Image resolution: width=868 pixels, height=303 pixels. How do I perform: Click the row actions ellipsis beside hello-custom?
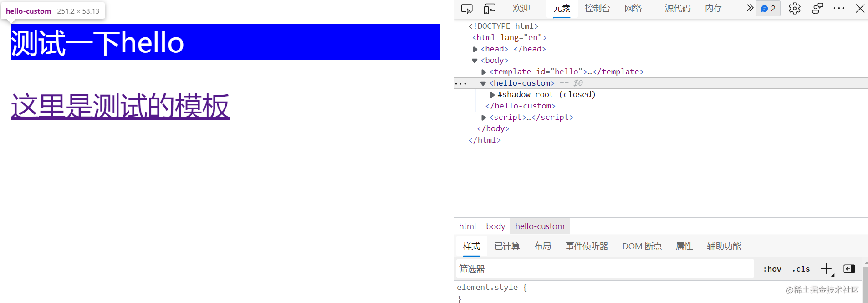coord(460,83)
